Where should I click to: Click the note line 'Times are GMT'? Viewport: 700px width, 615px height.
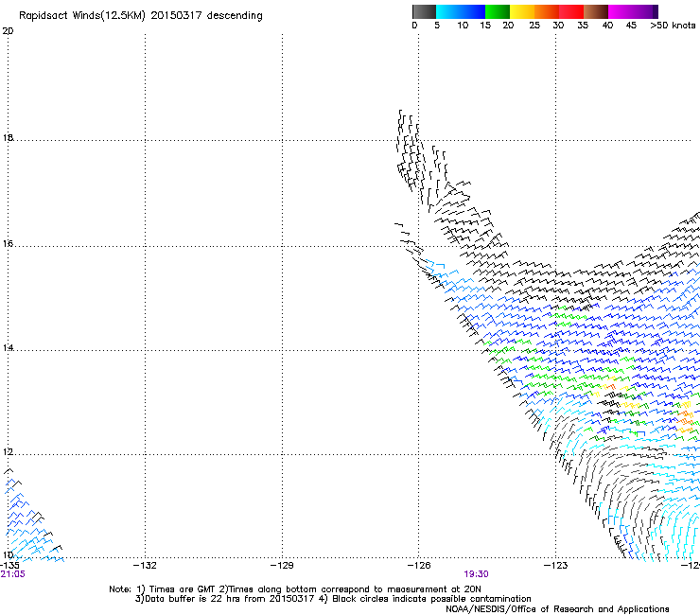(x=183, y=589)
